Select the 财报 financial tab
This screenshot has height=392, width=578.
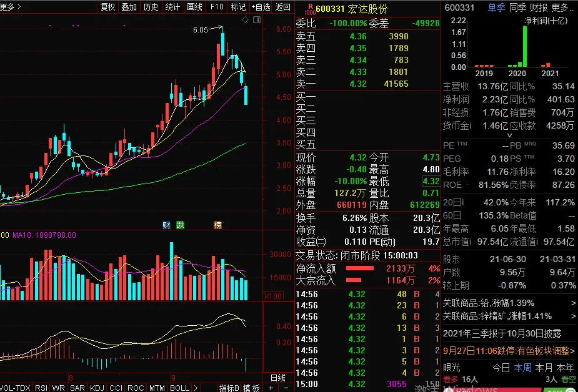tap(538, 7)
